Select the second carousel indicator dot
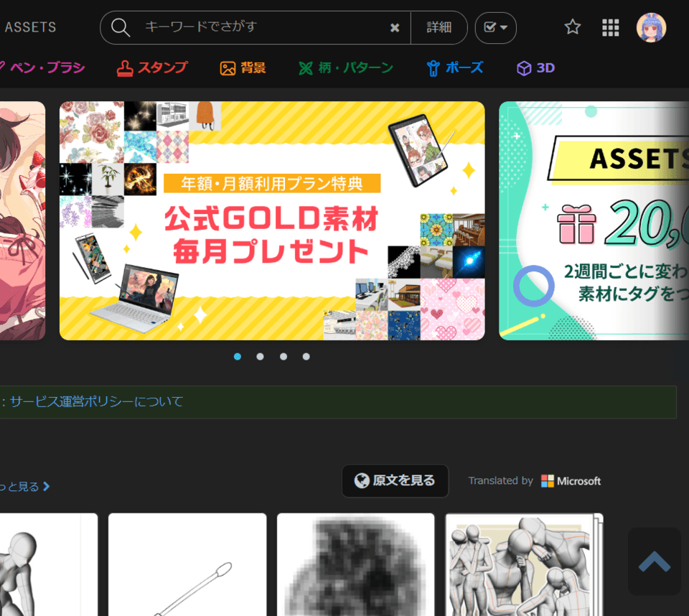The image size is (689, 616). click(260, 357)
